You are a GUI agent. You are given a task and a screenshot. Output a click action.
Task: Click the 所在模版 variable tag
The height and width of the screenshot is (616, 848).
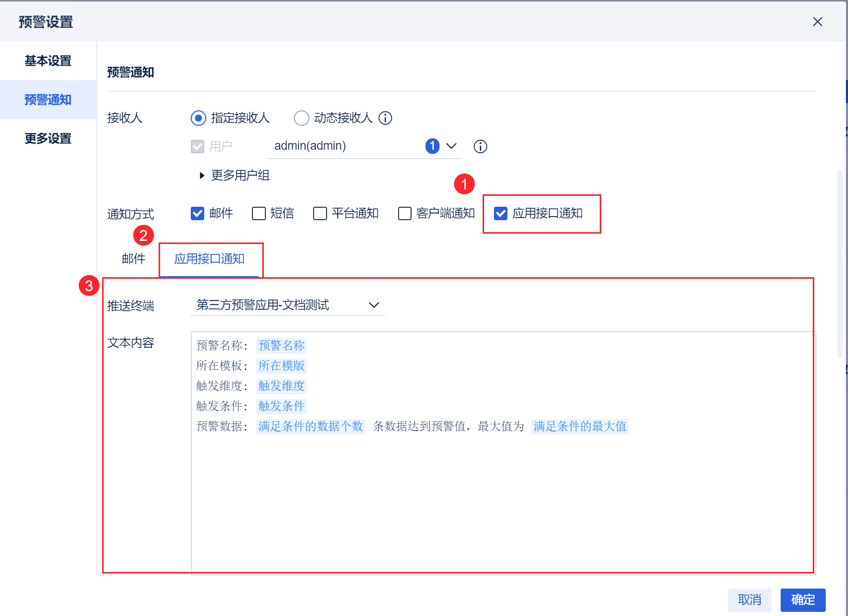click(x=281, y=366)
